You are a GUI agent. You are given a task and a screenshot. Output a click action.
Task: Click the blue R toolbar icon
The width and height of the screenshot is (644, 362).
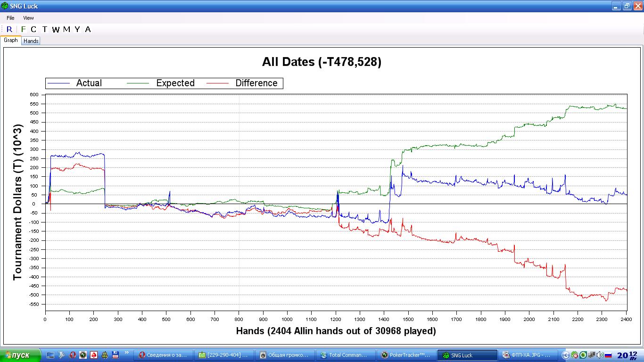[9, 29]
